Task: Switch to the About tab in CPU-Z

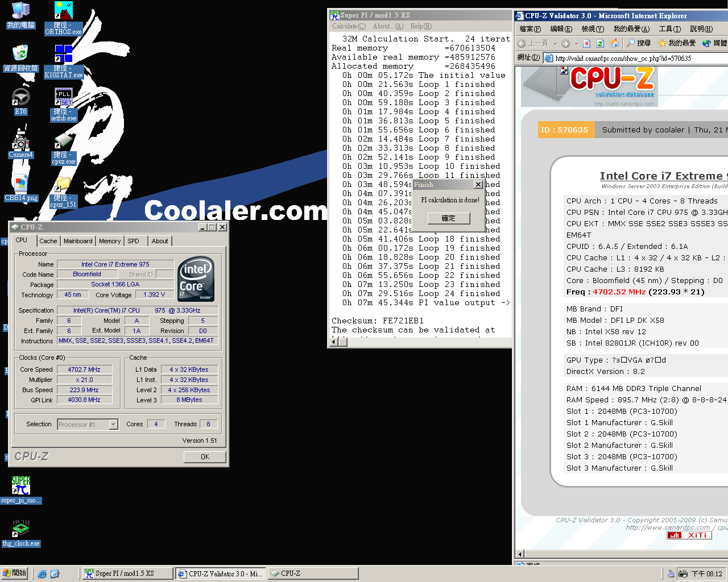Action: coord(160,241)
